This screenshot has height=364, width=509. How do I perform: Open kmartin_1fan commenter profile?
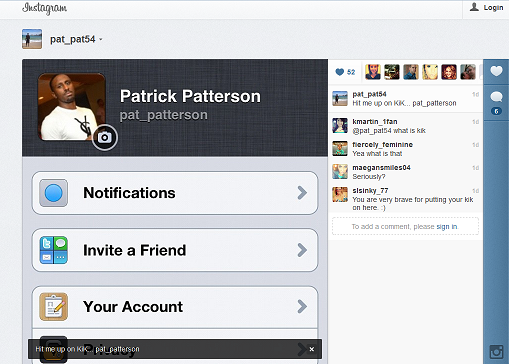click(x=375, y=122)
